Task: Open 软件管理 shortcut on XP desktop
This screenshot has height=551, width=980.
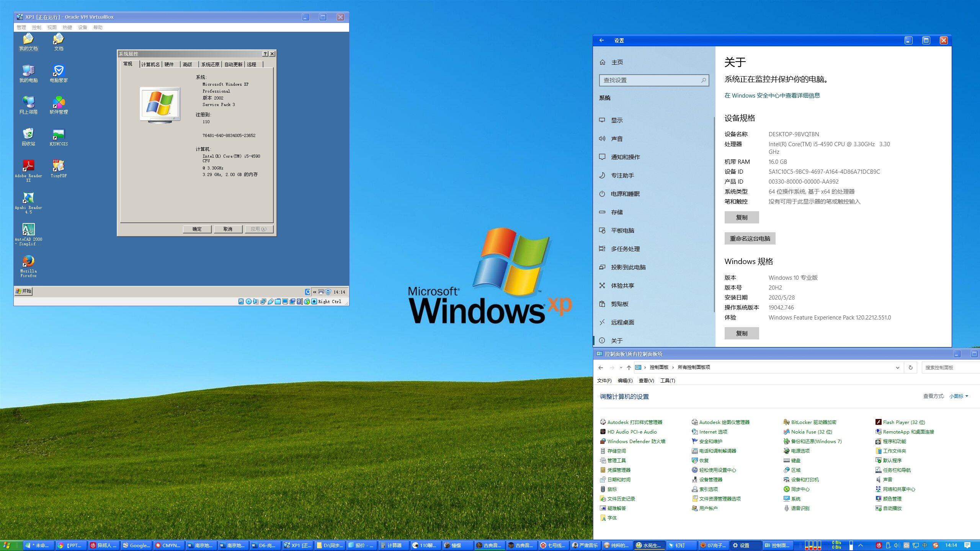Action: (x=59, y=106)
